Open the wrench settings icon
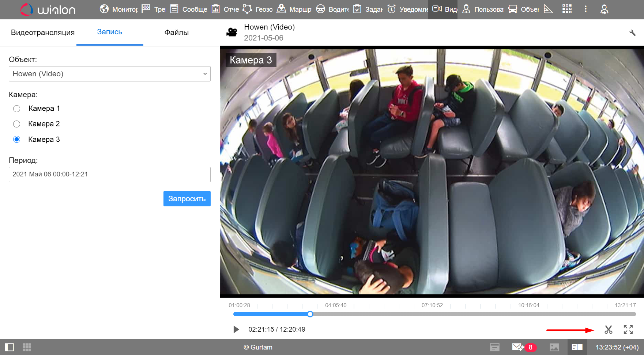 pyautogui.click(x=632, y=33)
